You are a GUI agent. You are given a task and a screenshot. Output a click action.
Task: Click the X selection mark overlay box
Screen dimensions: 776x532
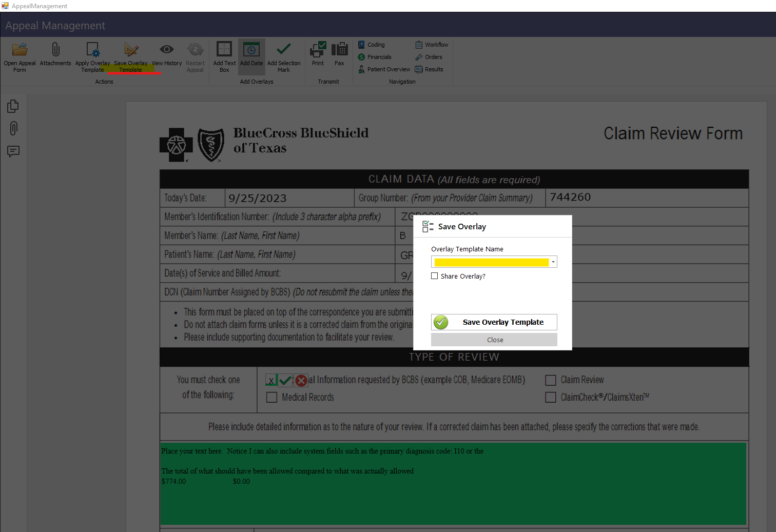tap(271, 380)
